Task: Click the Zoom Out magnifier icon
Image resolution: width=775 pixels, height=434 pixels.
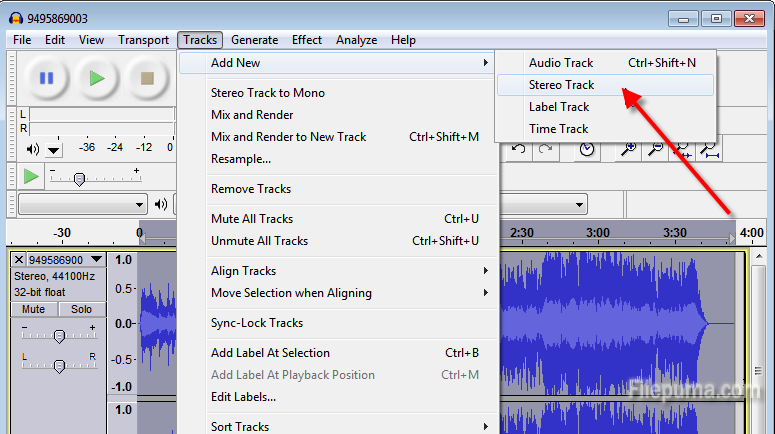Action: [x=655, y=149]
